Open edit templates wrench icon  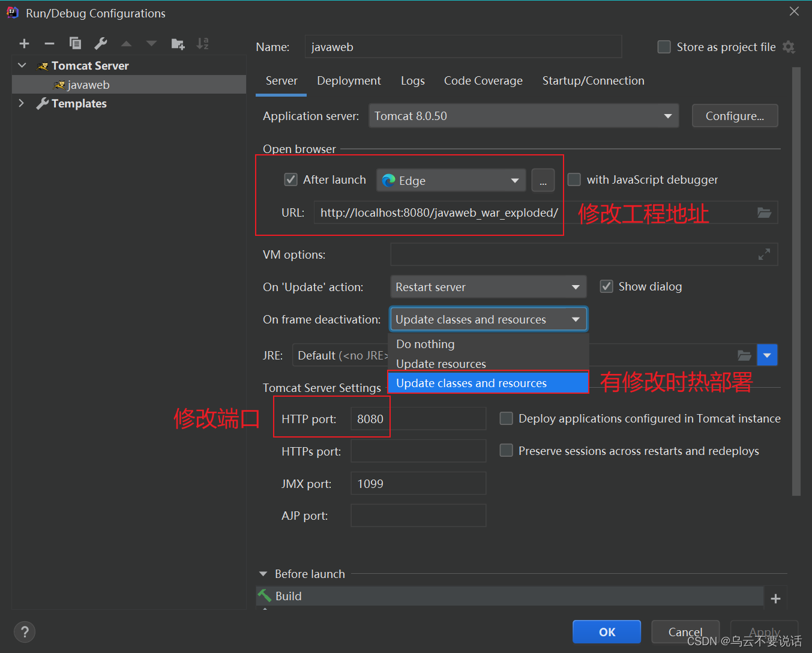101,43
